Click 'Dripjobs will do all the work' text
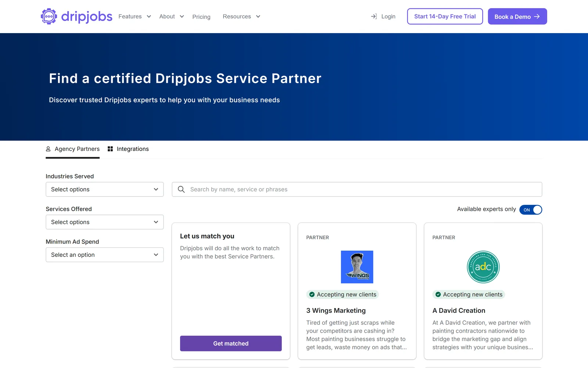Screen dimensions: 588x368 230,252
